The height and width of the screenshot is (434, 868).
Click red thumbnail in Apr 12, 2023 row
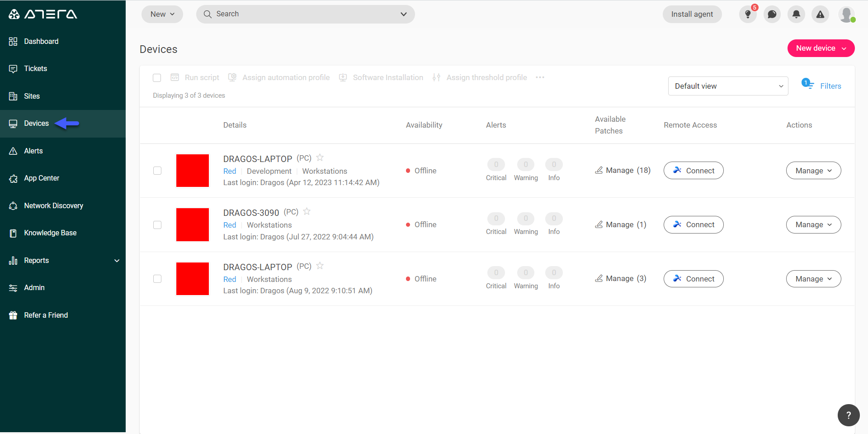point(193,171)
